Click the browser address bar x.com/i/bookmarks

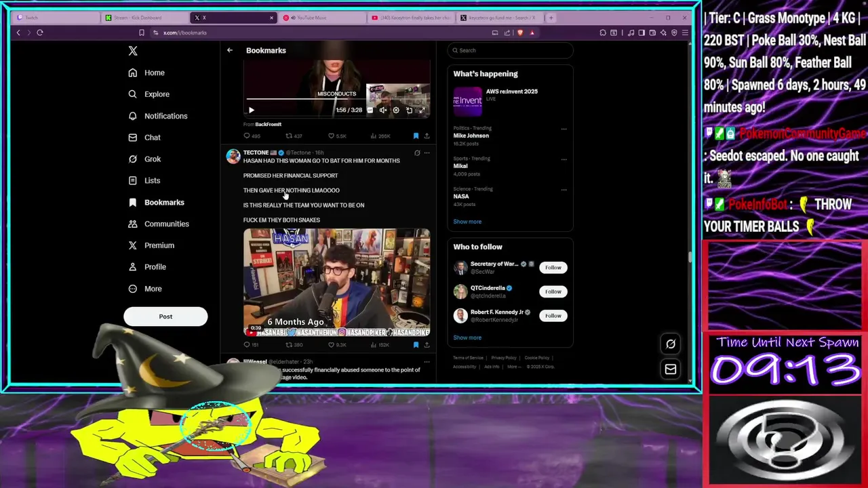184,33
